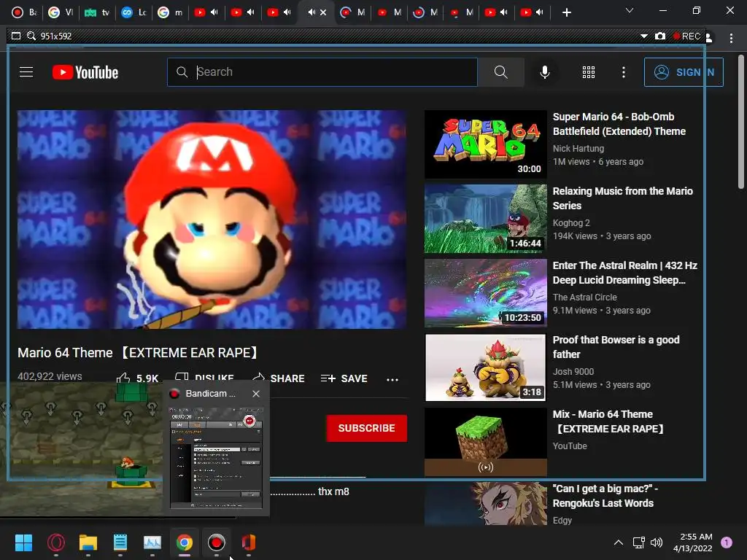Take a Bandicam screenshot with camera icon
Image resolution: width=747 pixels, height=560 pixels.
[x=659, y=36]
